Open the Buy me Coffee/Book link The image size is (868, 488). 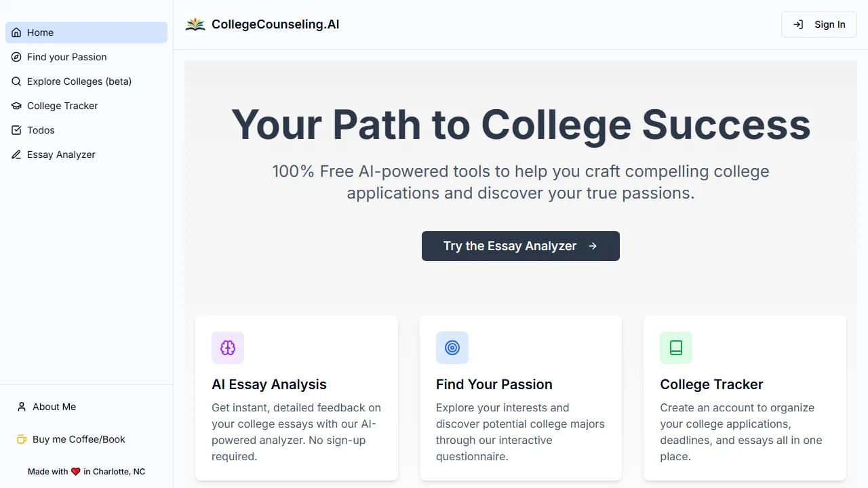tap(79, 439)
